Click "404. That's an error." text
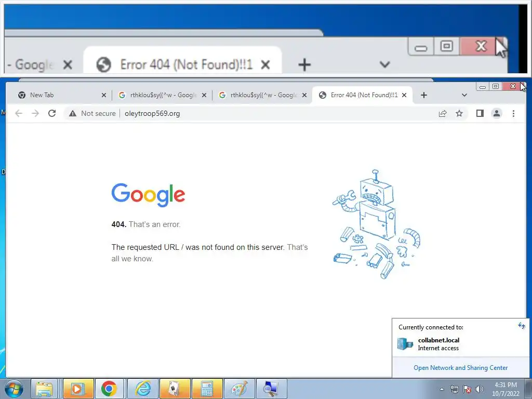Image resolution: width=532 pixels, height=399 pixels. pyautogui.click(x=146, y=224)
